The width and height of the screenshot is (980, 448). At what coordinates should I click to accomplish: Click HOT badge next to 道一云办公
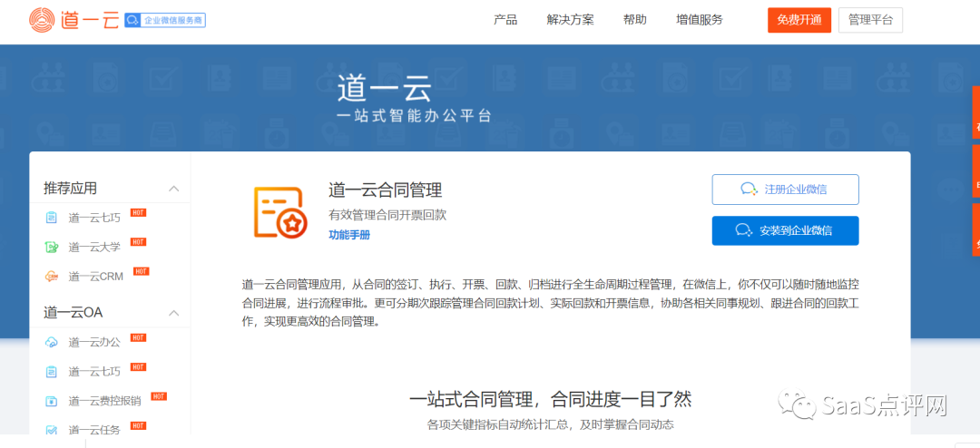(x=138, y=337)
